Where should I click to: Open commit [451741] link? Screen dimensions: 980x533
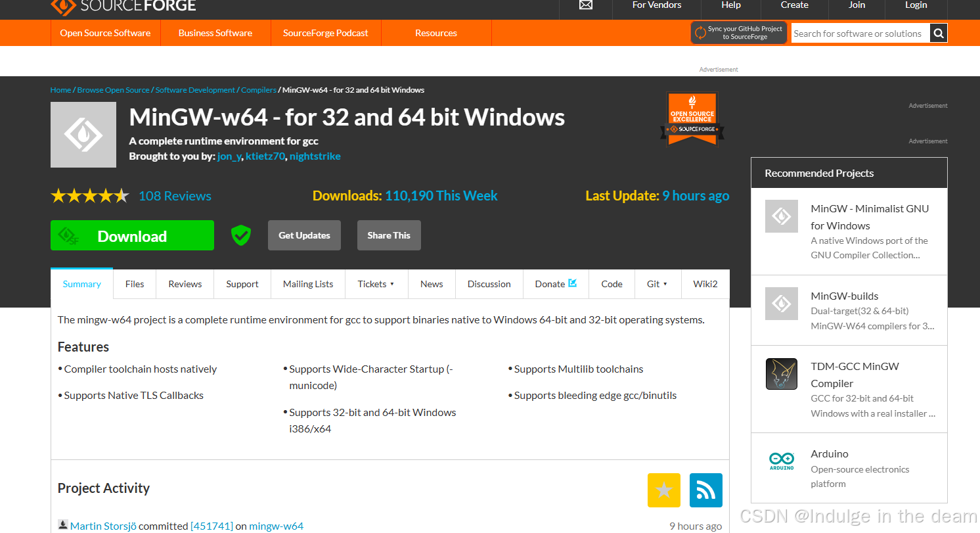pyautogui.click(x=212, y=526)
